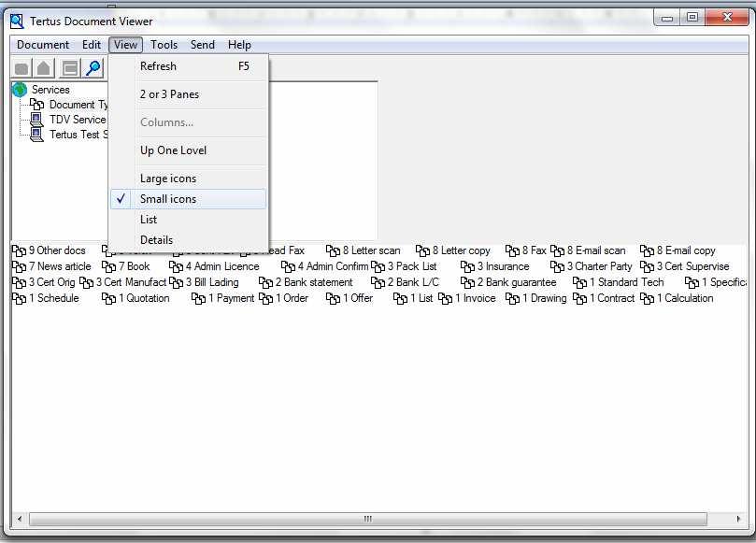Viewport: 756px width, 543px height.
Task: Click the Services globe icon
Action: [20, 90]
